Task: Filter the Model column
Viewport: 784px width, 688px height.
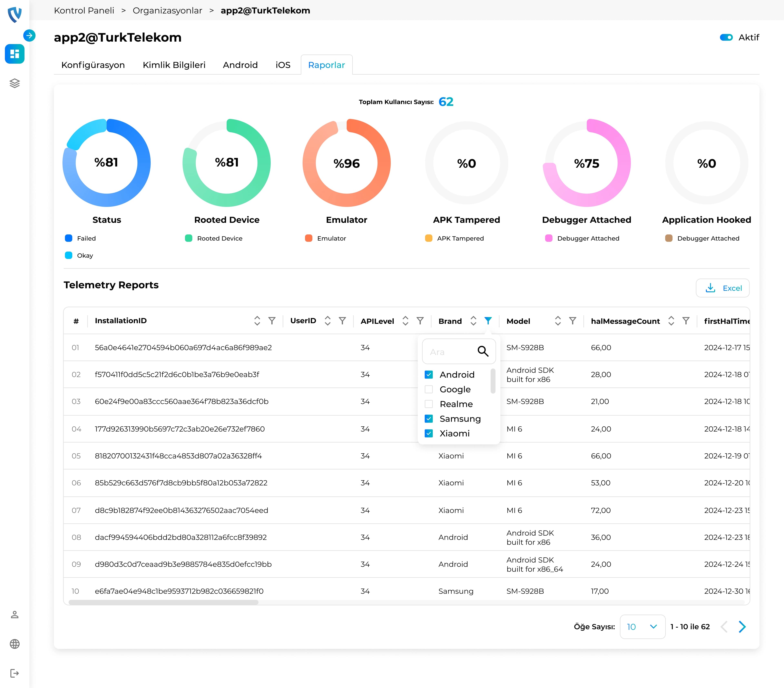Action: tap(573, 321)
